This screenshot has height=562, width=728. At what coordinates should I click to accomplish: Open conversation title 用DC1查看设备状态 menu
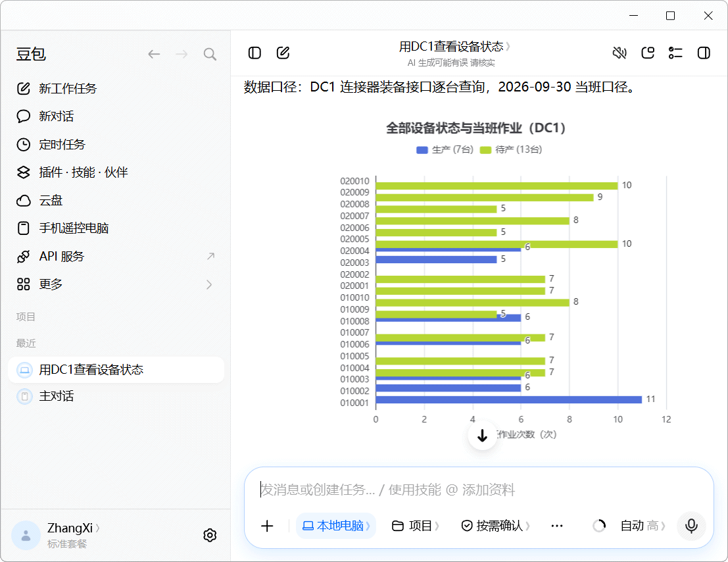coord(454,47)
